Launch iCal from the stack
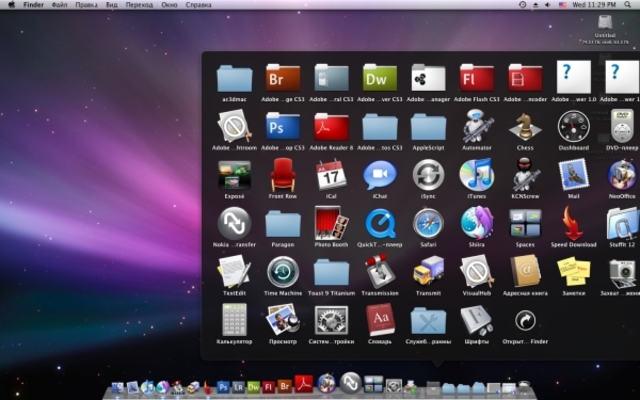Screen dimensions: 640x400 pyautogui.click(x=331, y=174)
